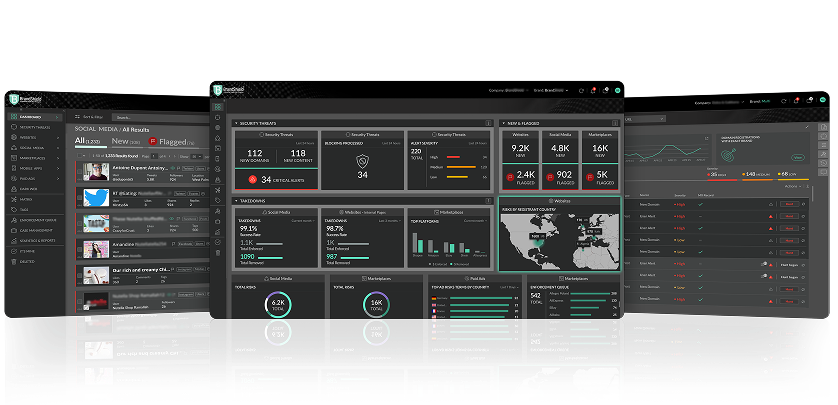
Task: Expand Marketplaces submenu in left sidebar
Action: 58,158
